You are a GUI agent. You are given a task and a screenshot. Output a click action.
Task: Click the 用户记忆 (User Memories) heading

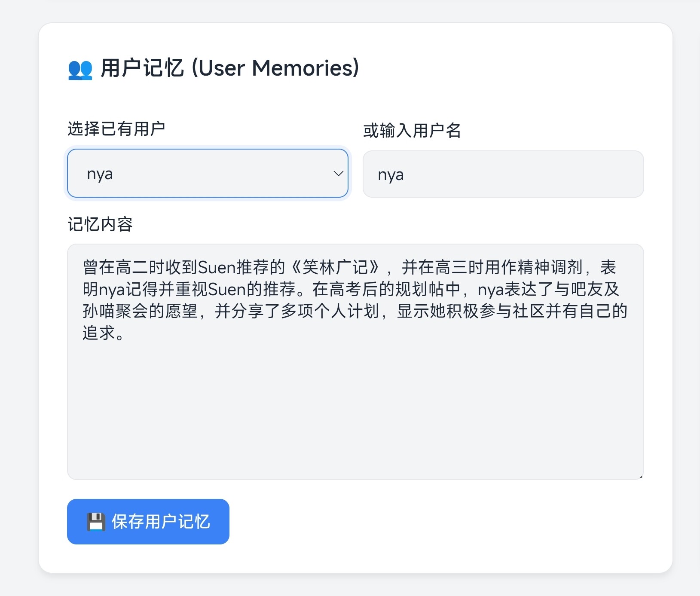(x=229, y=68)
